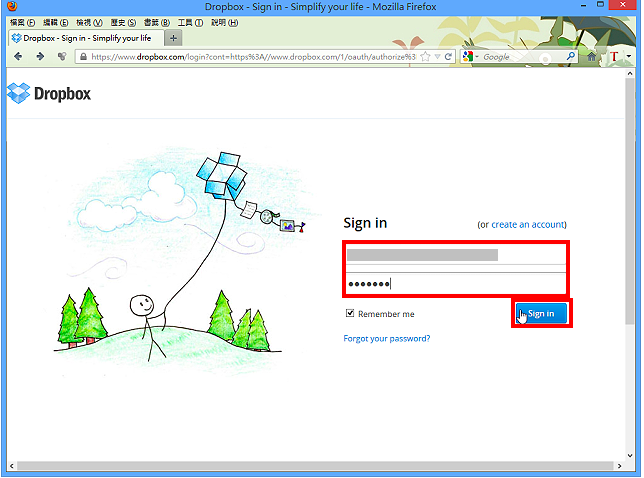Open the 歷史 (S) menu

[123, 23]
